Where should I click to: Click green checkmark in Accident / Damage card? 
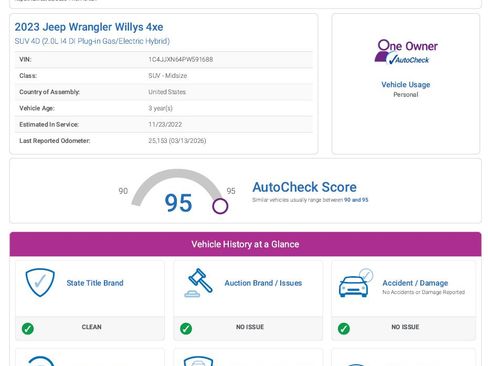(344, 328)
